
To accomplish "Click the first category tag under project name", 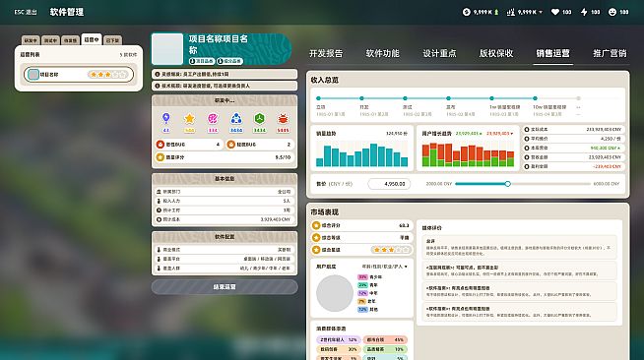I will [202, 61].
